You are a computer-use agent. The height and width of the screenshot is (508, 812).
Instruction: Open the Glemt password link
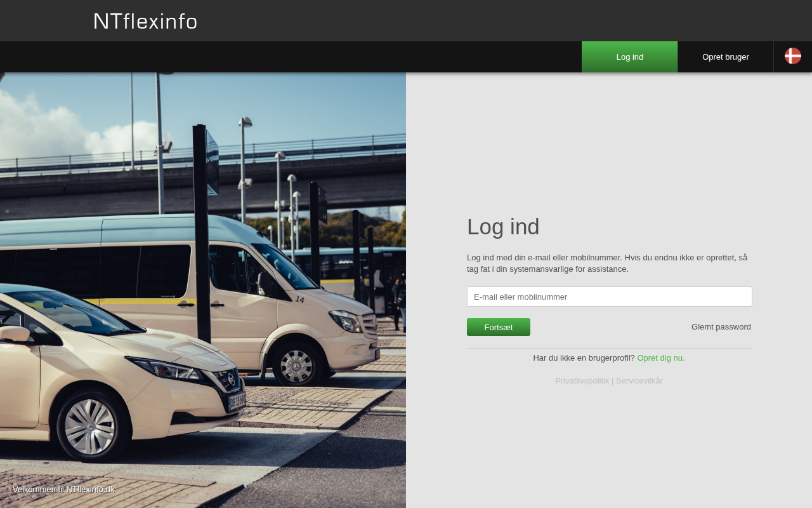coord(721,327)
